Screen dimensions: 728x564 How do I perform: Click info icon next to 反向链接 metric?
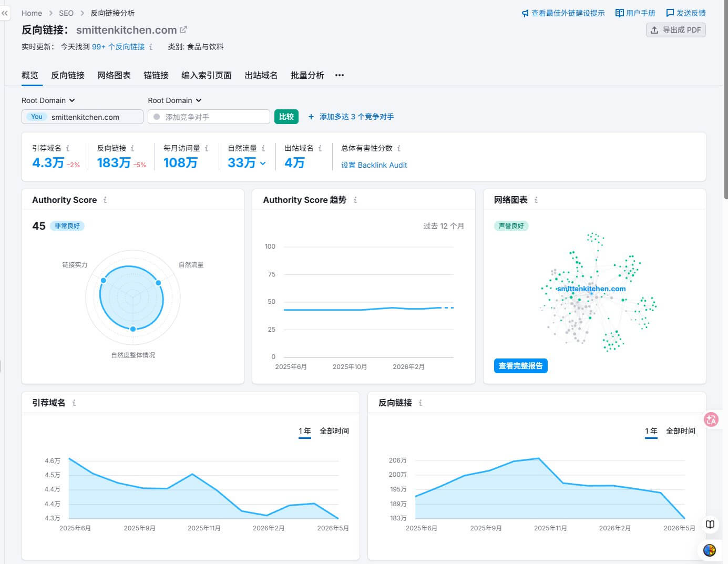132,148
